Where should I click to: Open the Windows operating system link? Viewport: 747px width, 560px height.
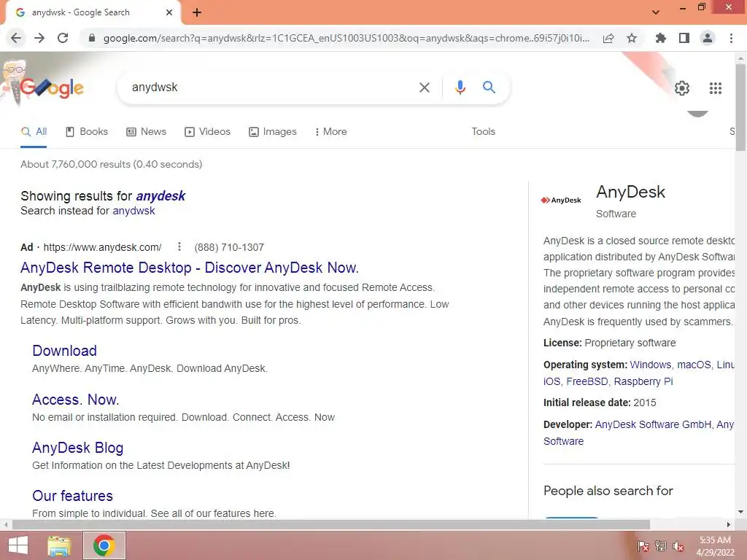650,365
